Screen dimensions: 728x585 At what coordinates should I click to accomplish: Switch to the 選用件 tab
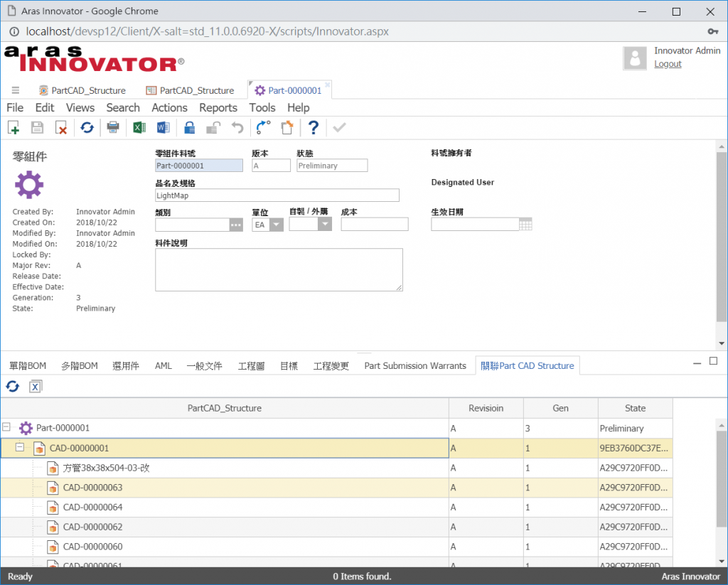(x=126, y=366)
